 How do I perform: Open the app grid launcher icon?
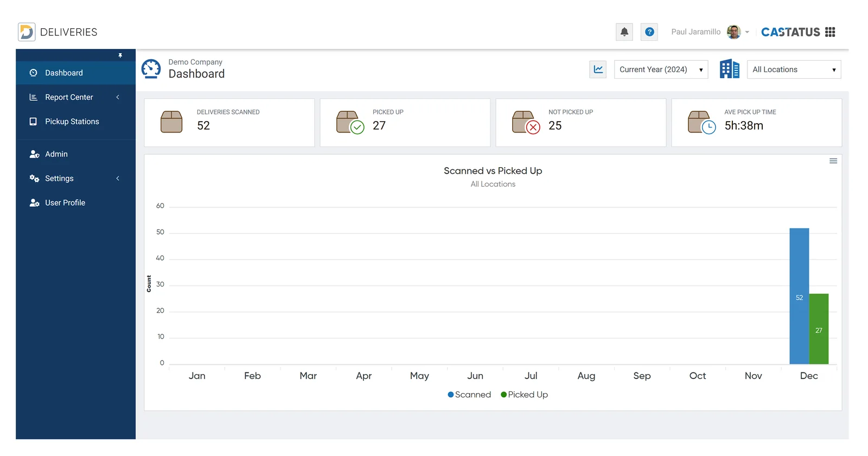point(830,32)
